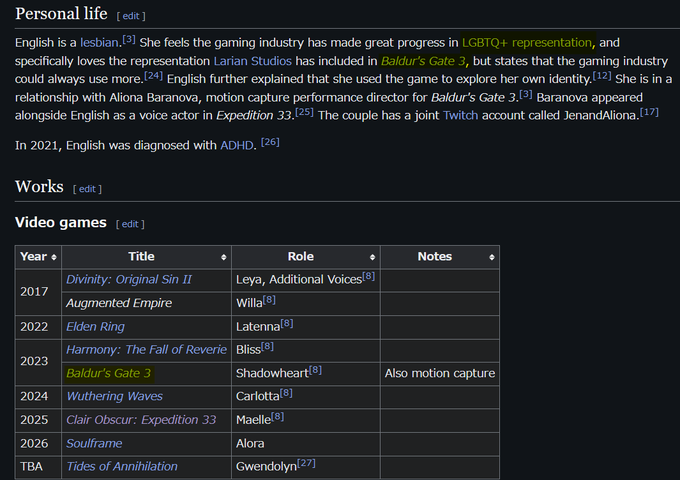Viewport: 680px width, 480px height.
Task: Open the Twitch article link
Action: coord(460,115)
